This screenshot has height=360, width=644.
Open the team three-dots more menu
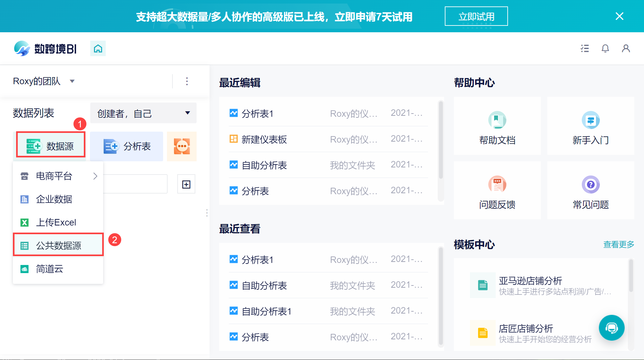[x=187, y=81]
